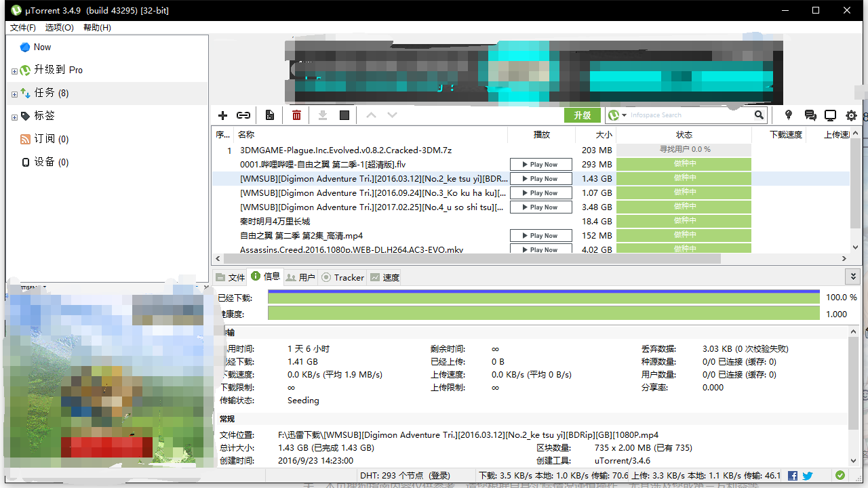Switch to the Tracker tab
Screen dimensions: 868x488
[x=343, y=277]
